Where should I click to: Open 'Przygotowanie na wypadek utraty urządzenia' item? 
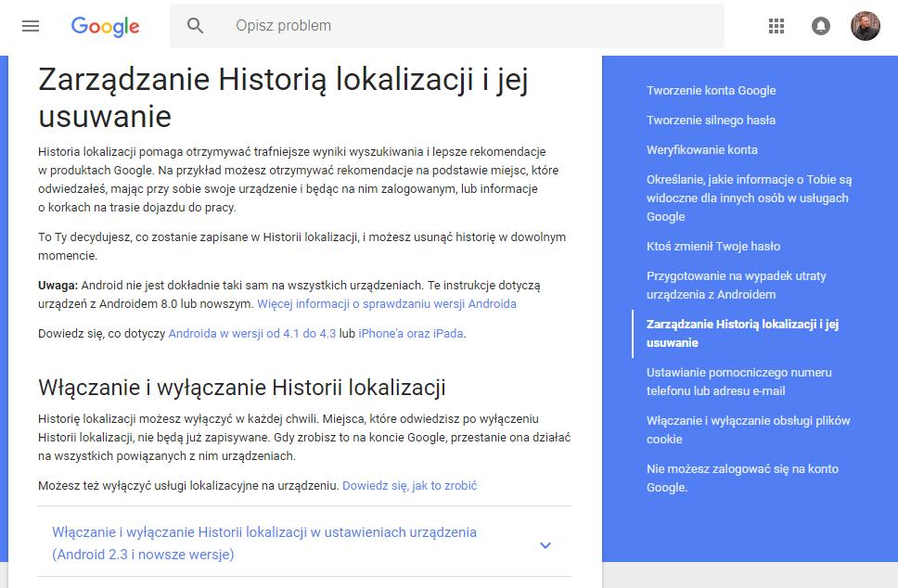(x=737, y=285)
